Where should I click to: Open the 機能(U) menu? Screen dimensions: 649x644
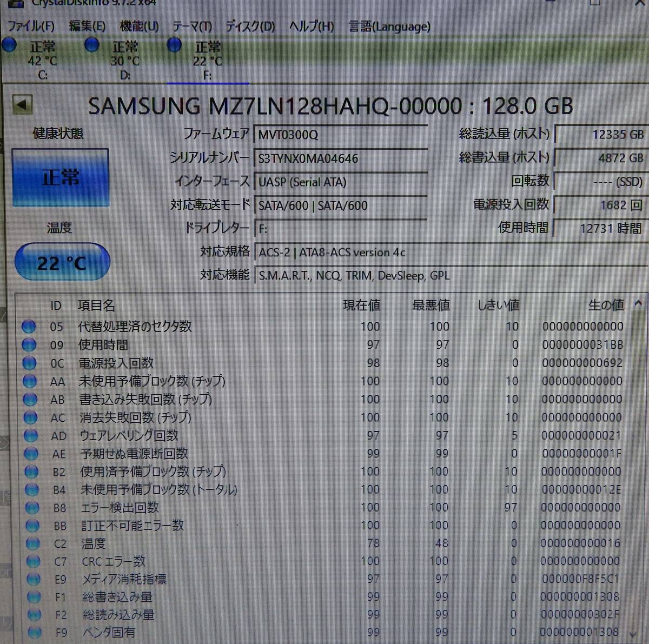pos(139,26)
